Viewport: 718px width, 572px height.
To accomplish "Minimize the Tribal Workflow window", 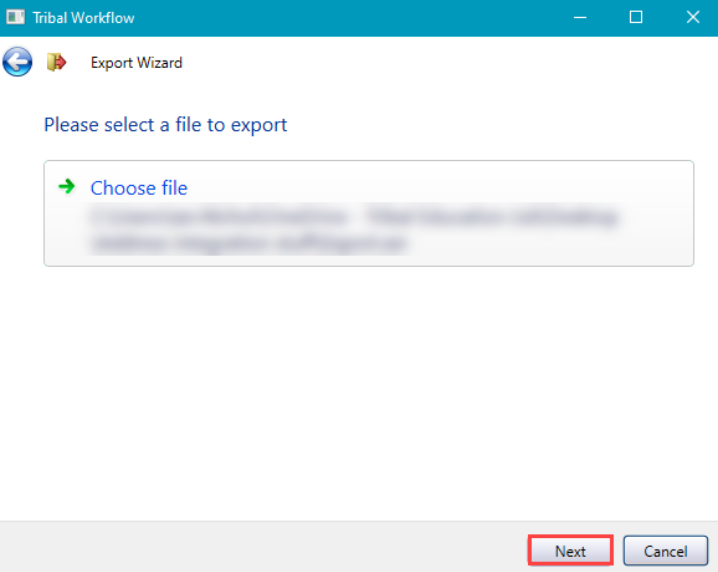I will point(580,17).
